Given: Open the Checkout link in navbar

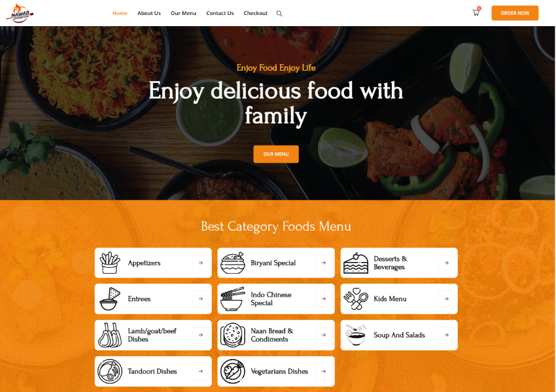Looking at the screenshot, I should tap(255, 13).
